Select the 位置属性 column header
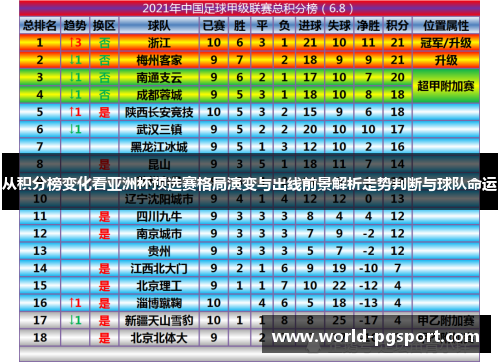This screenshot has height=362, width=500. tap(446, 25)
